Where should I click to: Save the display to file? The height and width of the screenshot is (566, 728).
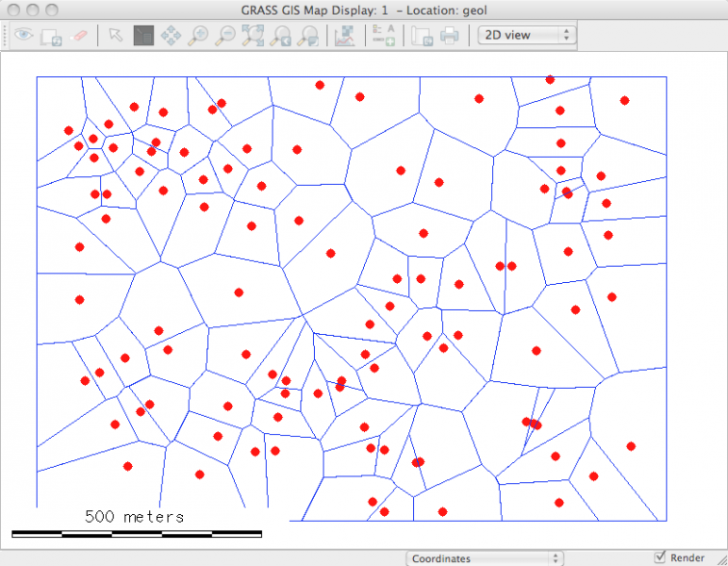[422, 36]
